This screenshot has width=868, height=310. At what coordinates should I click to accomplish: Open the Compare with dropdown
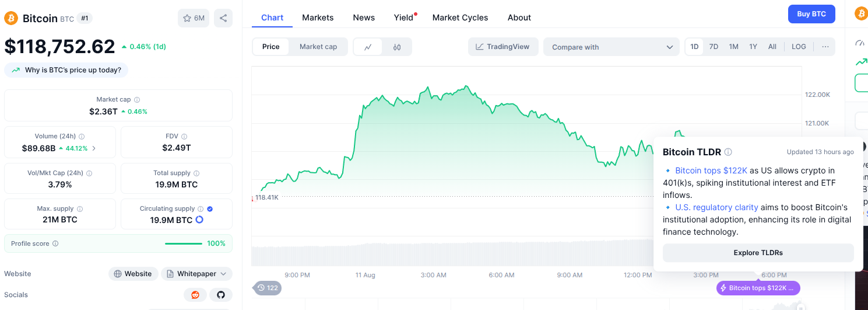(x=612, y=47)
